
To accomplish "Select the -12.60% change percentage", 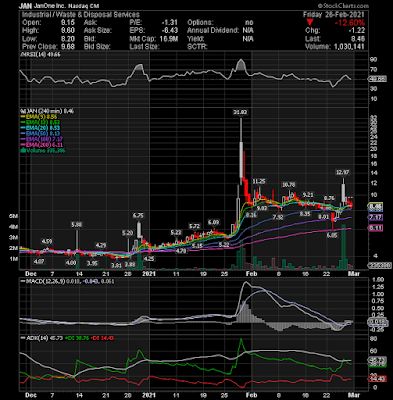I will pos(350,23).
